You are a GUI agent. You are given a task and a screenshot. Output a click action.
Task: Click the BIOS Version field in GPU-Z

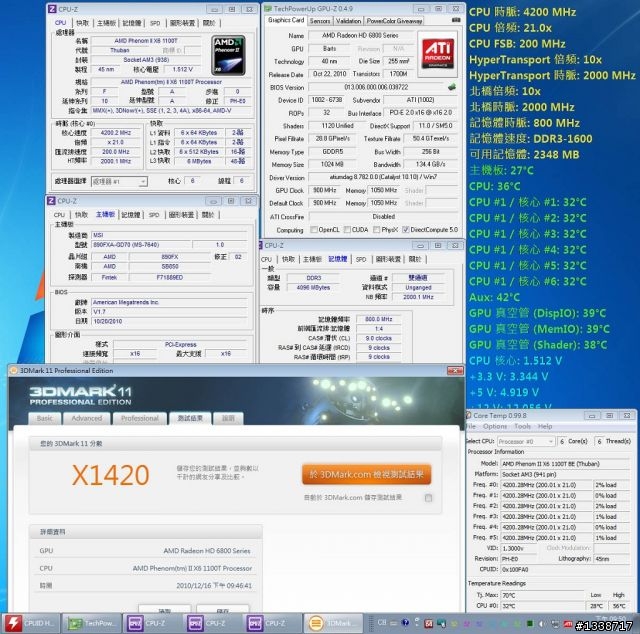tap(376, 87)
